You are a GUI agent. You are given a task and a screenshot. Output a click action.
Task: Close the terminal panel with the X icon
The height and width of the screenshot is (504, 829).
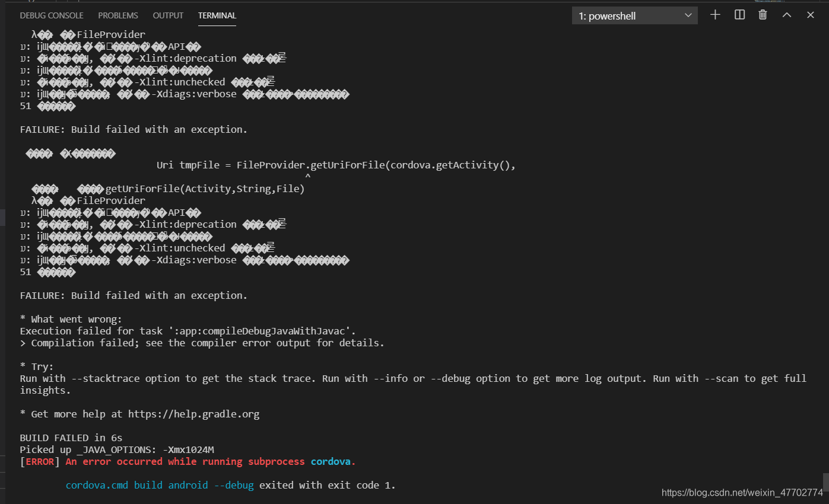coord(810,15)
